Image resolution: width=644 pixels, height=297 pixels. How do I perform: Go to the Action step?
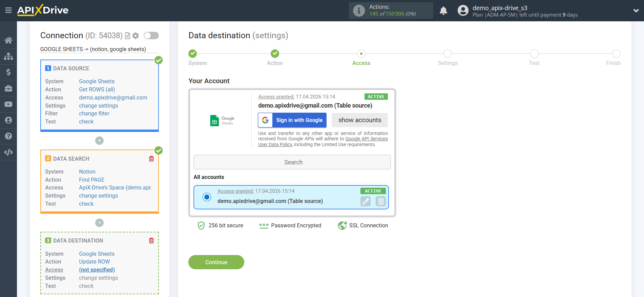pyautogui.click(x=275, y=54)
